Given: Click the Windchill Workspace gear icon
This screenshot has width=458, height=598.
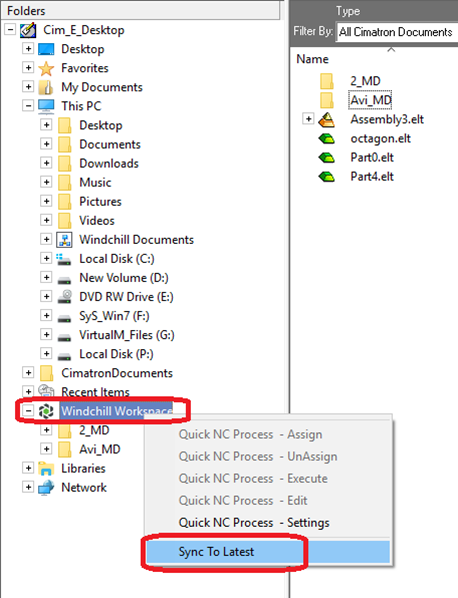Looking at the screenshot, I should pyautogui.click(x=46, y=411).
